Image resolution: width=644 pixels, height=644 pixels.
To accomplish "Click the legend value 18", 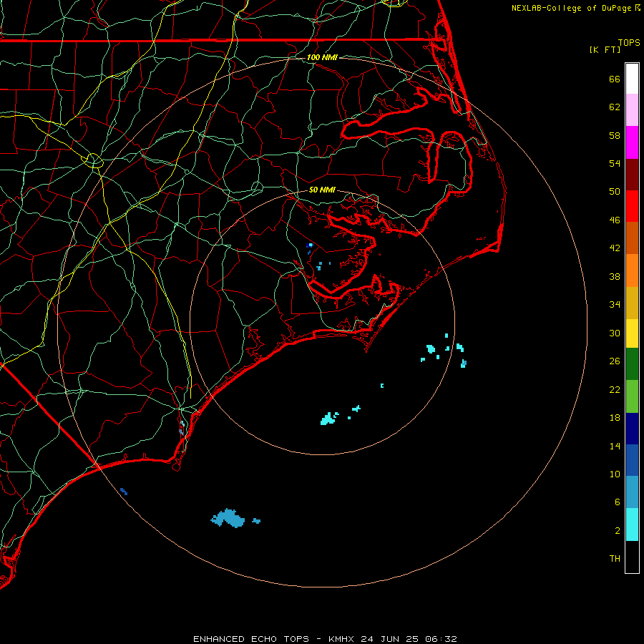I will [x=615, y=418].
